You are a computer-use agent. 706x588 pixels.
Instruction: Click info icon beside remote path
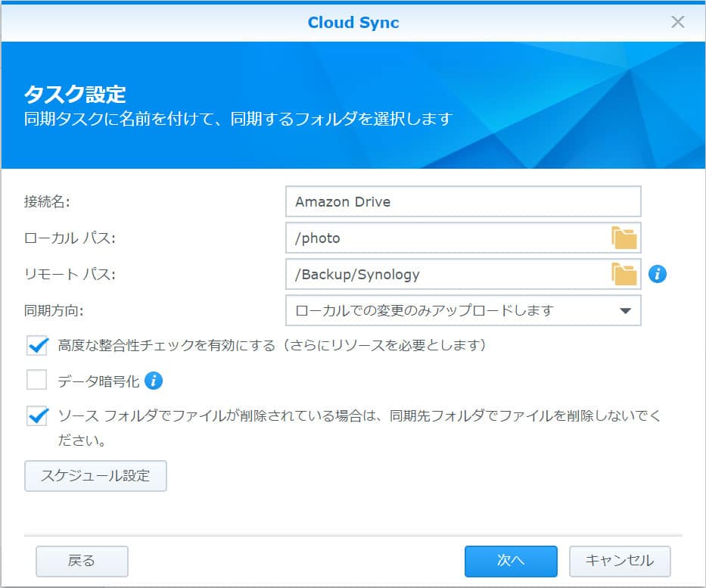click(x=658, y=274)
